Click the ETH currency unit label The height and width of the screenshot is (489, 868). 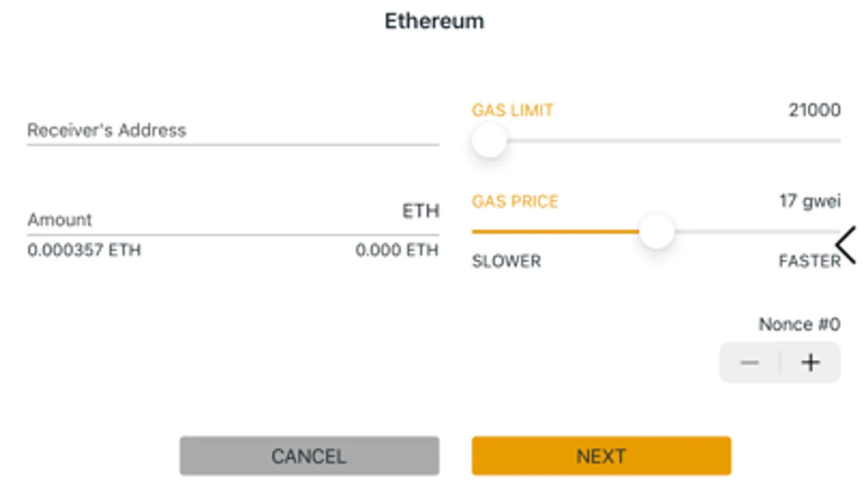420,211
